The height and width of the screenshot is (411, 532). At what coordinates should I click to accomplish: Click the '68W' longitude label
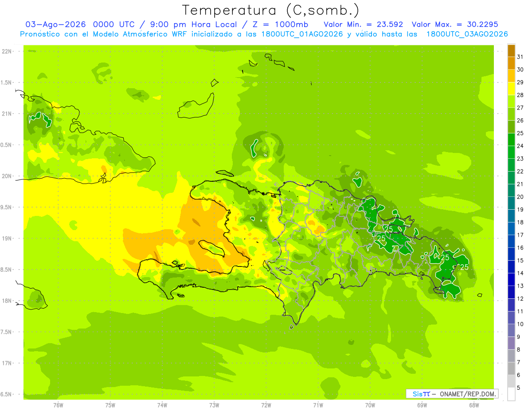pos(474,405)
